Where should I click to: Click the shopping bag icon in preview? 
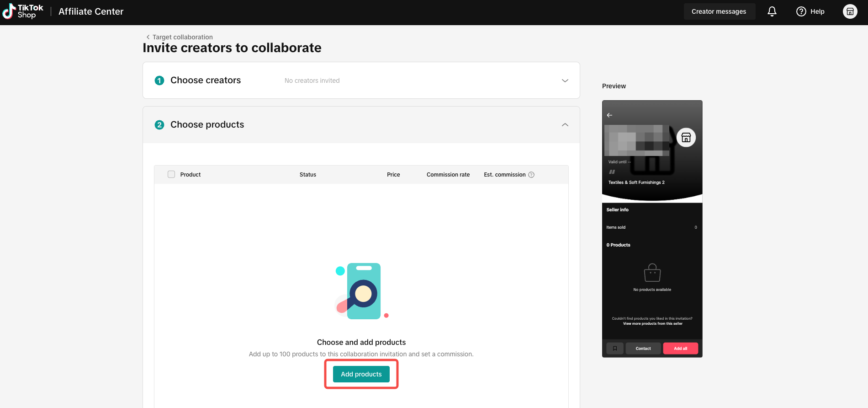652,273
